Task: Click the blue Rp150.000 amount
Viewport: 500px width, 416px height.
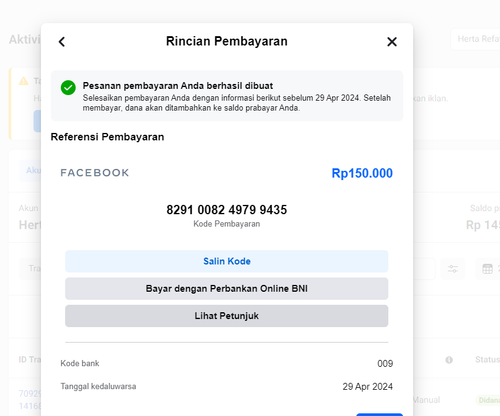Action: [x=362, y=173]
